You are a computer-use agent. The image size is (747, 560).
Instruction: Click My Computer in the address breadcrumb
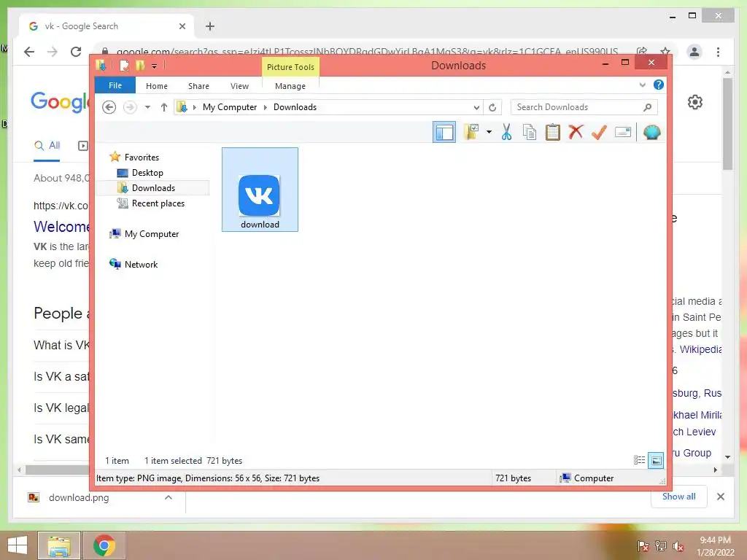tap(230, 107)
